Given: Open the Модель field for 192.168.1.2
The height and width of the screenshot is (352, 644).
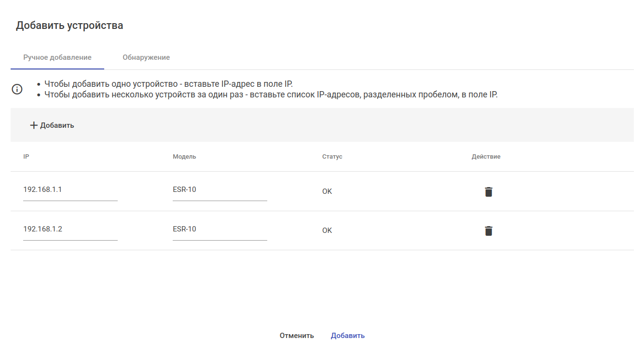Looking at the screenshot, I should (x=219, y=230).
